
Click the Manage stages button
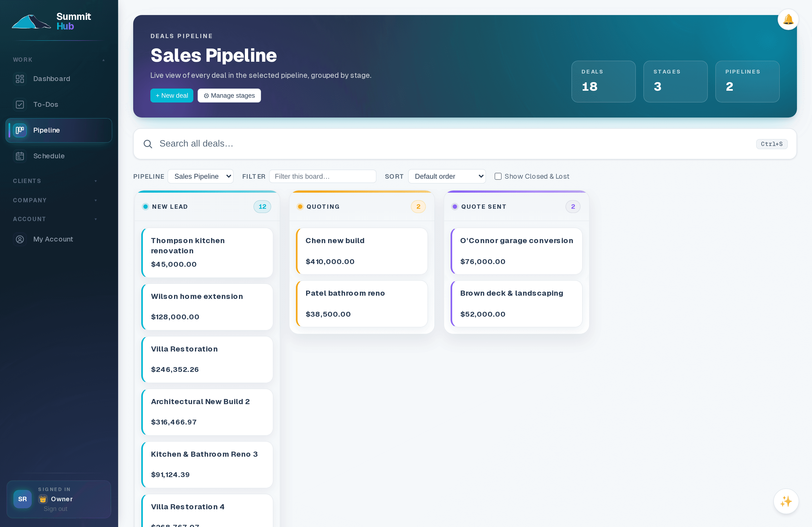click(x=229, y=96)
